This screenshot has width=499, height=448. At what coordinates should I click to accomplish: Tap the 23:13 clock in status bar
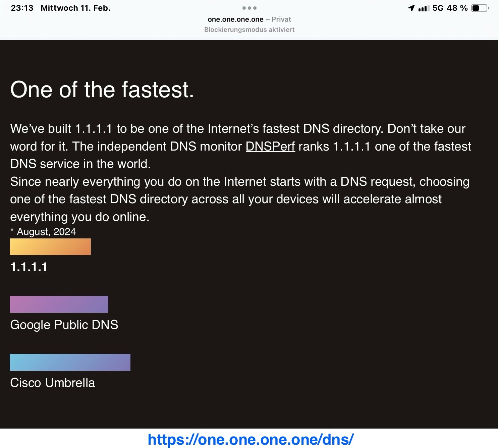point(22,8)
